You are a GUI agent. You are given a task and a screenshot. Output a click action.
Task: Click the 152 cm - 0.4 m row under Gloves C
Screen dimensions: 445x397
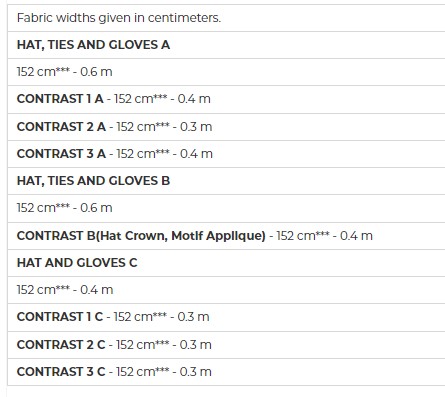[226, 290]
